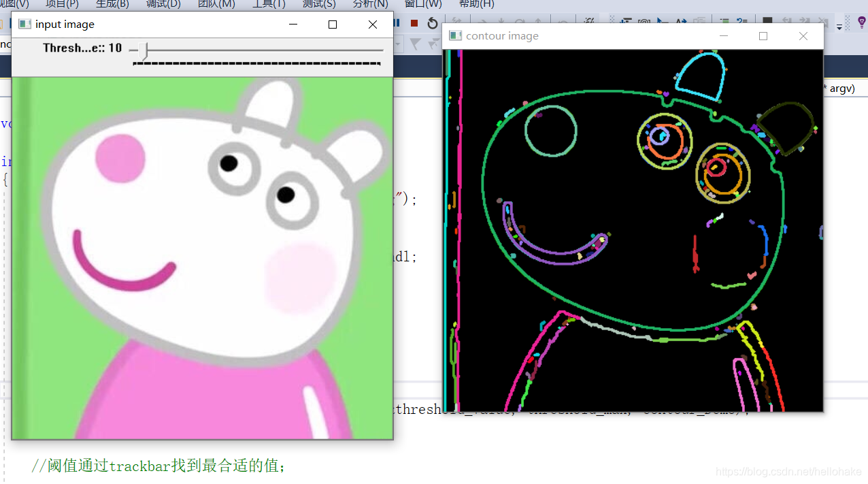
Task: Click the purple lightbulb feedback icon
Action: pyautogui.click(x=862, y=21)
